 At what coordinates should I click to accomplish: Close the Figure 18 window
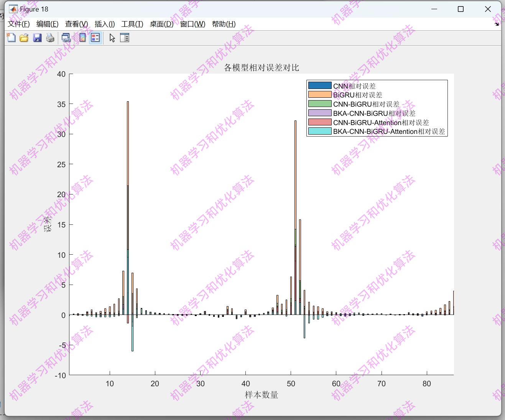tap(488, 9)
